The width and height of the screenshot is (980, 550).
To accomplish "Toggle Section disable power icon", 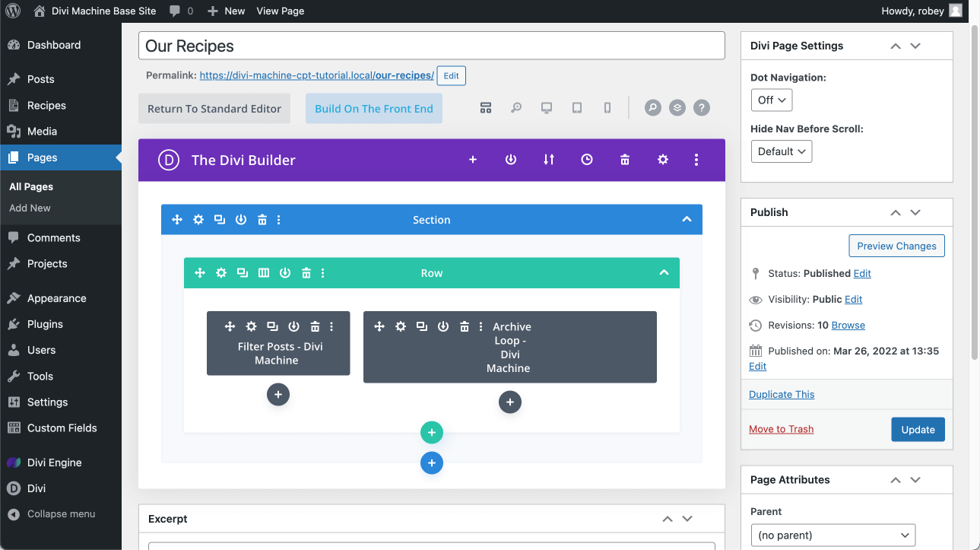I will pyautogui.click(x=241, y=220).
